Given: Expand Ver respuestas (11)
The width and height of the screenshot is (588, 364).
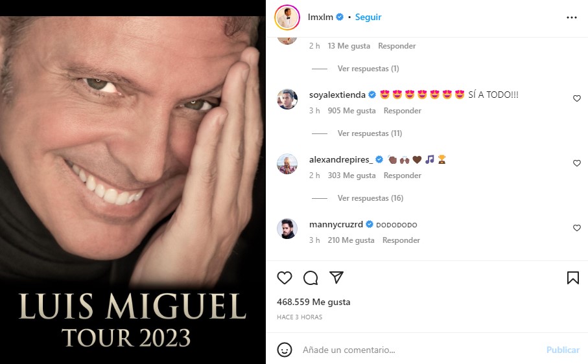Looking at the screenshot, I should point(370,133).
